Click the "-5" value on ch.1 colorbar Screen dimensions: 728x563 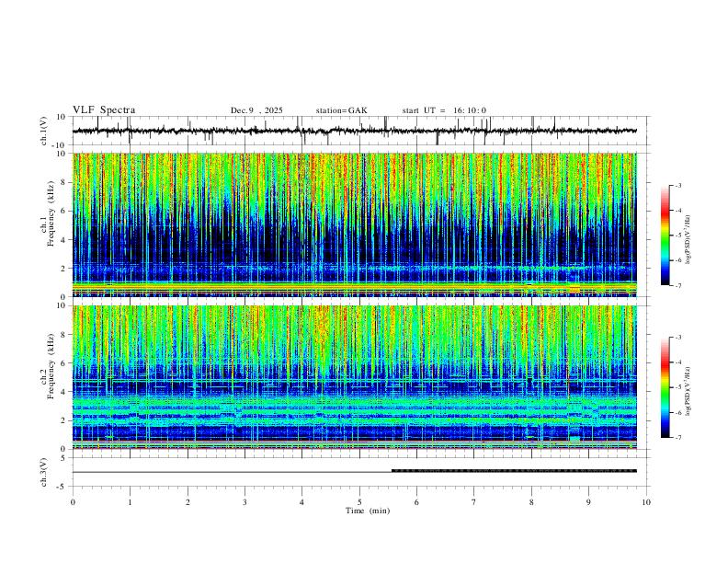coord(678,236)
